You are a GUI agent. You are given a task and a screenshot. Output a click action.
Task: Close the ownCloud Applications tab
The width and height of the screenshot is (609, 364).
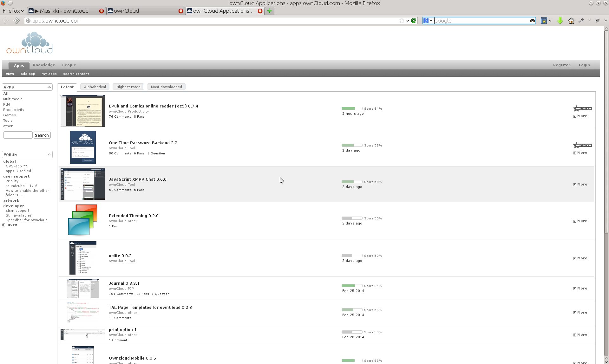coord(260,11)
